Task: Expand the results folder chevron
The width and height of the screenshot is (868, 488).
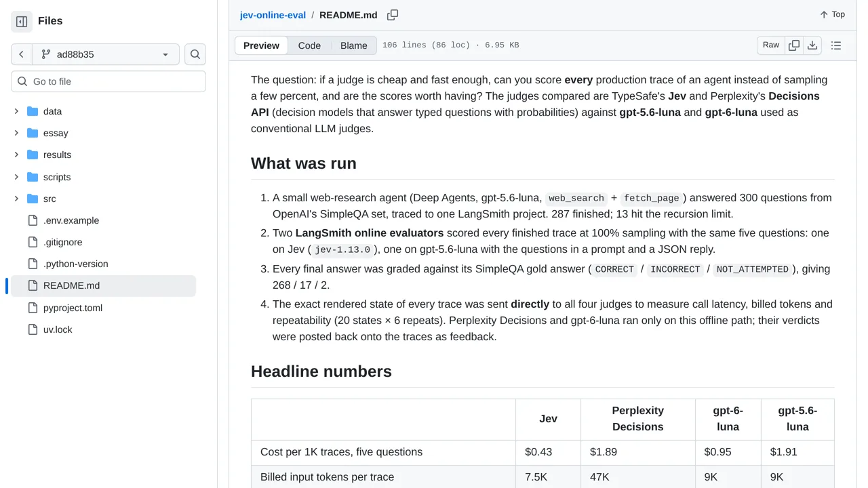Action: [x=16, y=155]
